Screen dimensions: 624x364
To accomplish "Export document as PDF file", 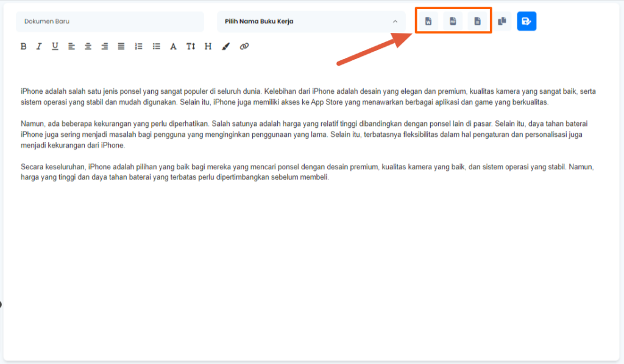I will click(x=453, y=21).
